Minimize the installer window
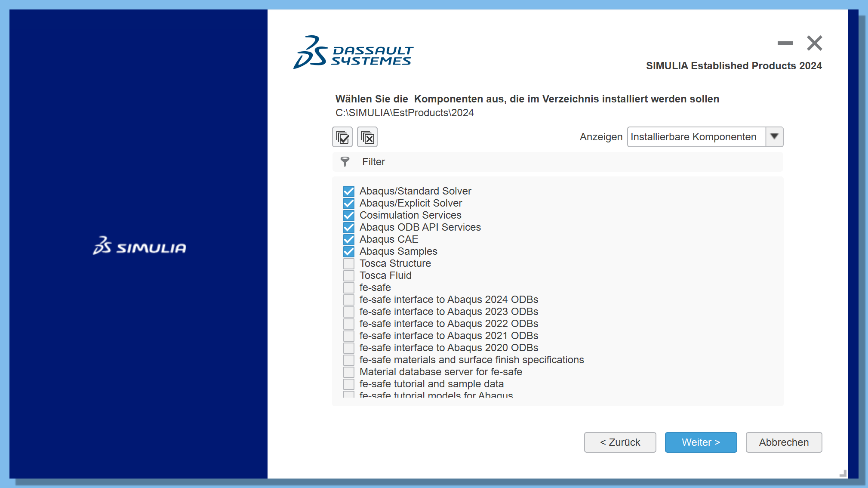This screenshot has width=868, height=488. click(785, 43)
